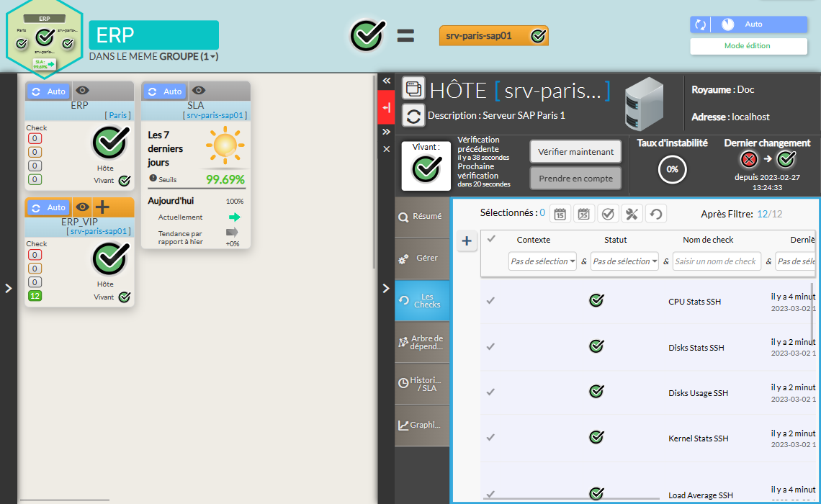821x504 pixels.
Task: Switch to the Résumé tab
Action: click(x=422, y=215)
